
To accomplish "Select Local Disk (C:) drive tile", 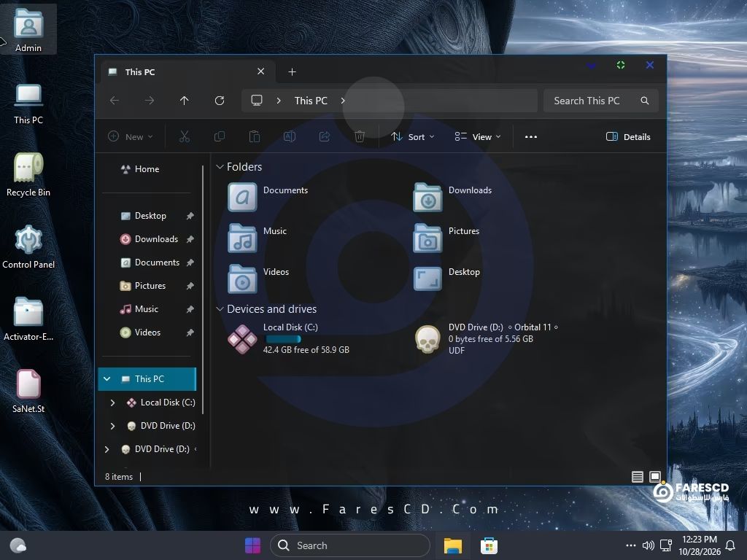I will [x=289, y=338].
